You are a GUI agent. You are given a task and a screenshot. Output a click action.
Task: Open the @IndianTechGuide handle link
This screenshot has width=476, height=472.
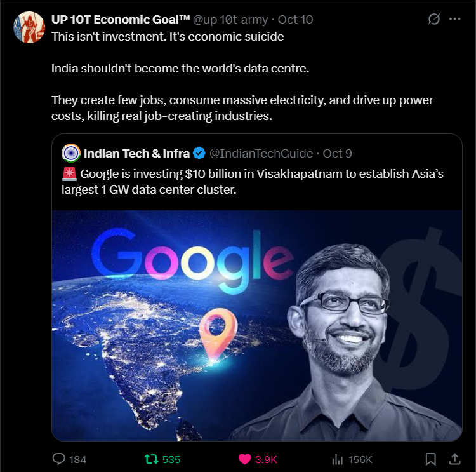point(261,154)
